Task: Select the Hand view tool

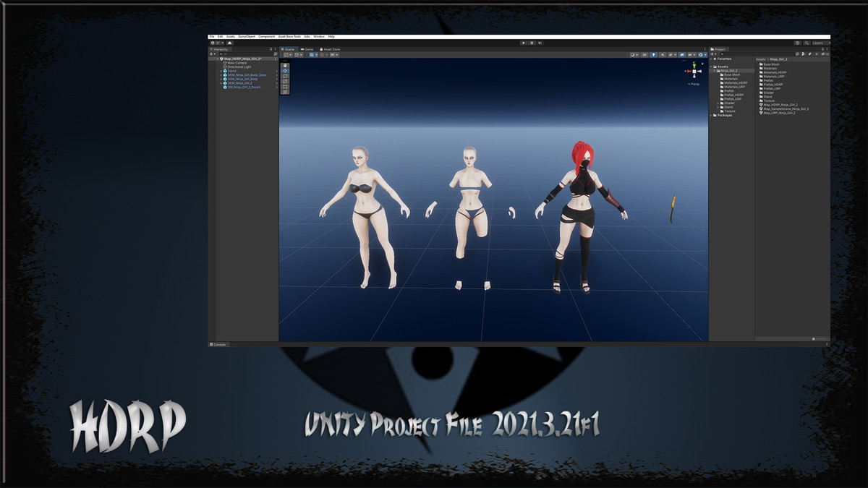Action: coord(285,65)
